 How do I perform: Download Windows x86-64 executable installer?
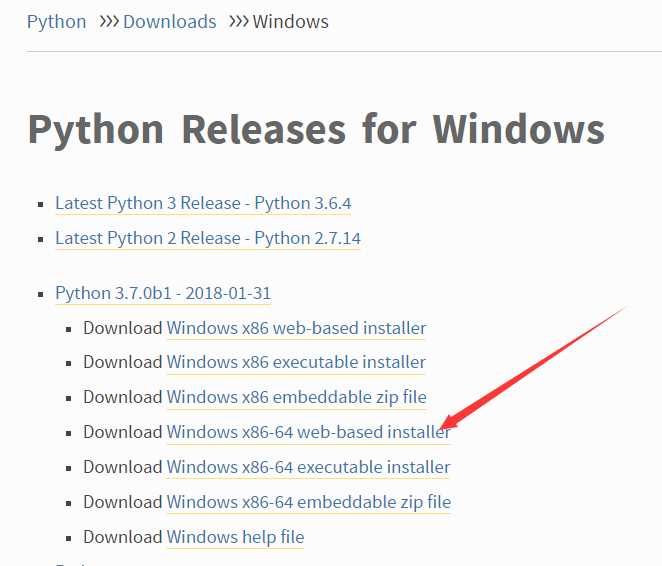click(x=308, y=468)
